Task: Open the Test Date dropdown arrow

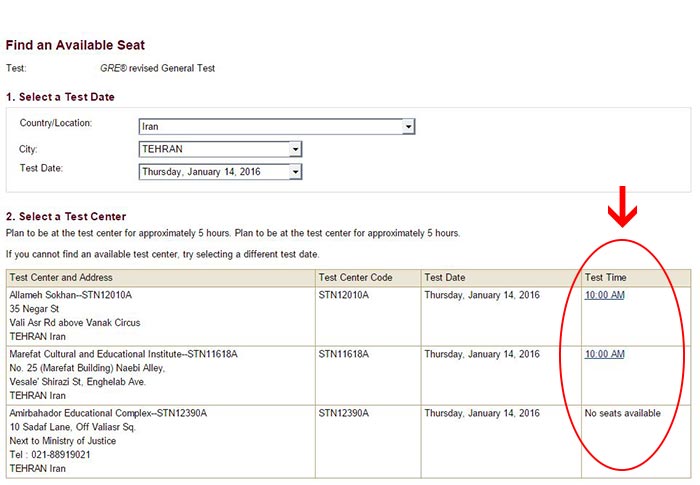Action: (x=295, y=171)
